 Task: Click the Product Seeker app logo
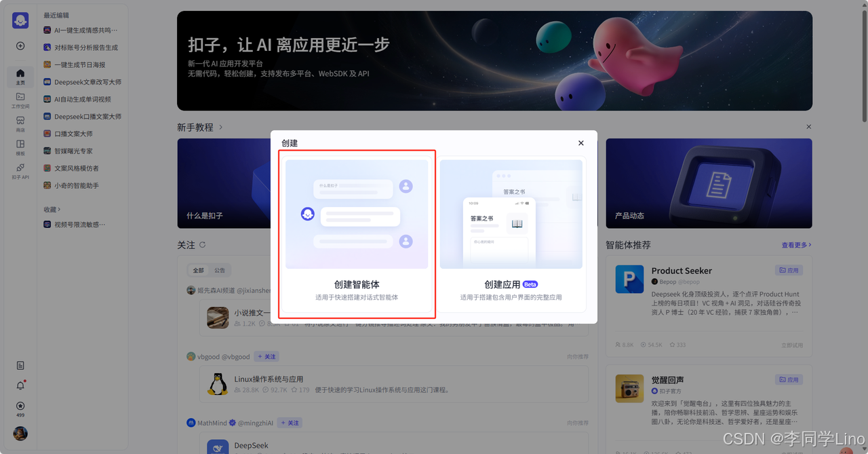click(x=629, y=279)
